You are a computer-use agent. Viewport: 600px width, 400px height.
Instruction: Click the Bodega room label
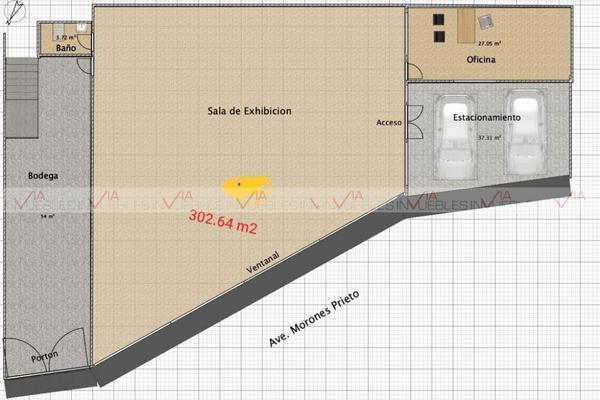pos(44,176)
